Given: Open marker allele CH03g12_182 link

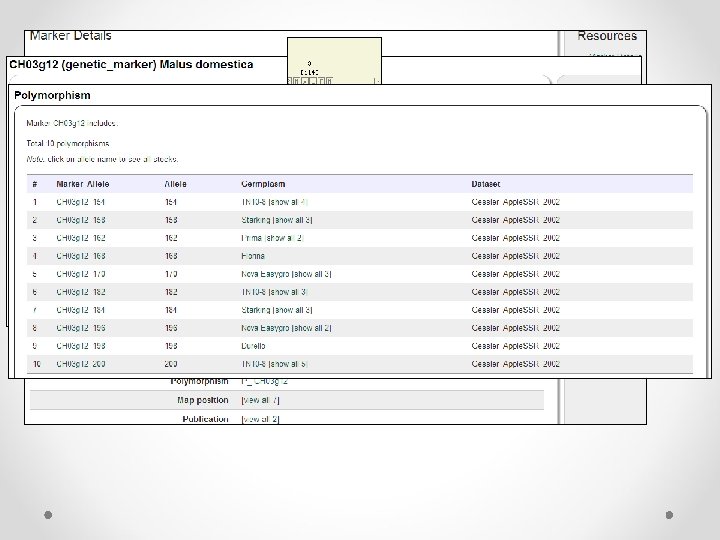Looking at the screenshot, I should coord(81,292).
